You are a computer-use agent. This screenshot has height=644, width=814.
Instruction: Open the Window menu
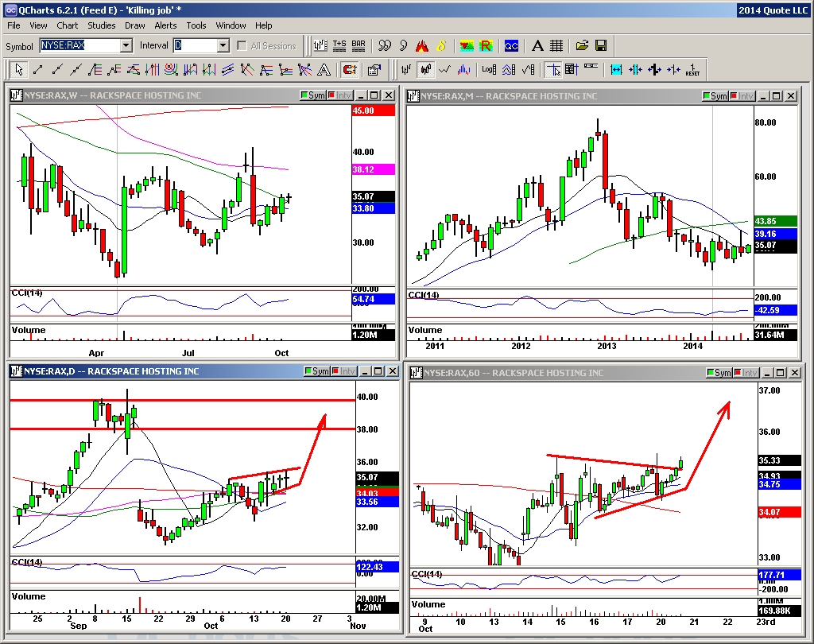pos(231,25)
